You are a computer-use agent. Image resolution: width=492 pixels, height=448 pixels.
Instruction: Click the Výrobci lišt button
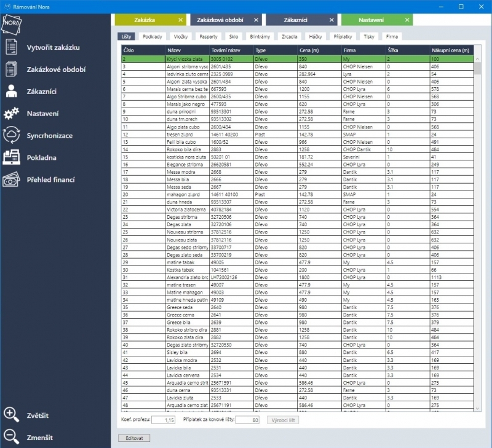click(283, 420)
